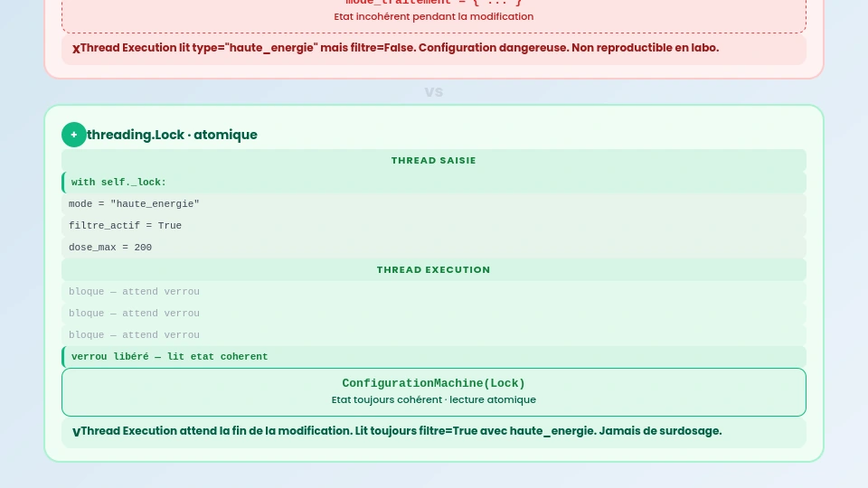Click 'verrou libéré — lit etat coherent' line

pyautogui.click(x=433, y=357)
